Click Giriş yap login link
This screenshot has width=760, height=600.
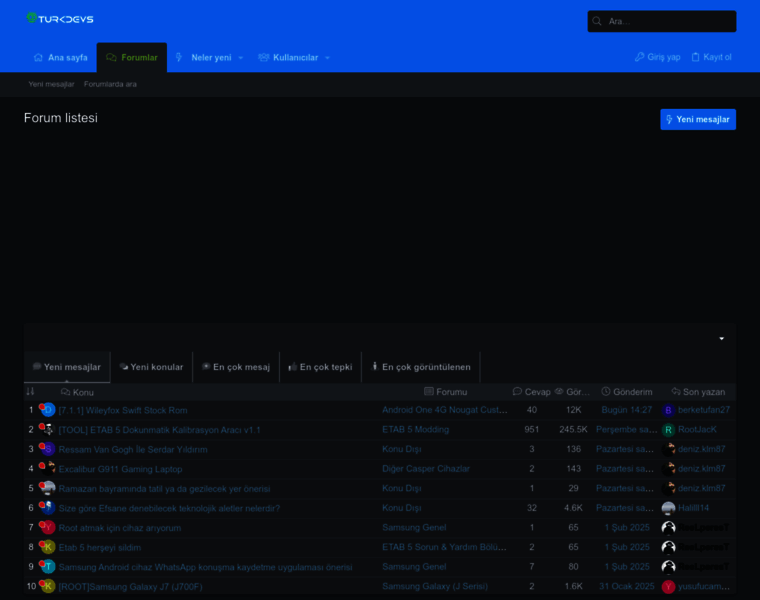pos(658,57)
